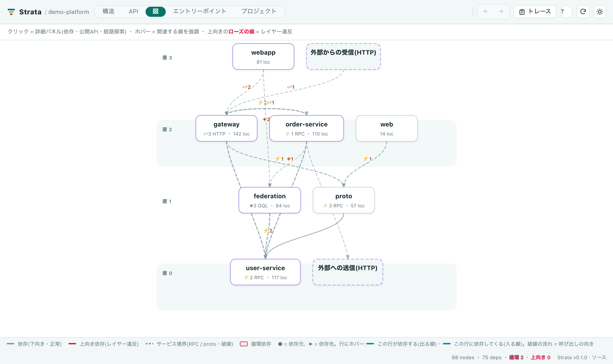Click the 81 loc text in webapp

[x=263, y=62]
